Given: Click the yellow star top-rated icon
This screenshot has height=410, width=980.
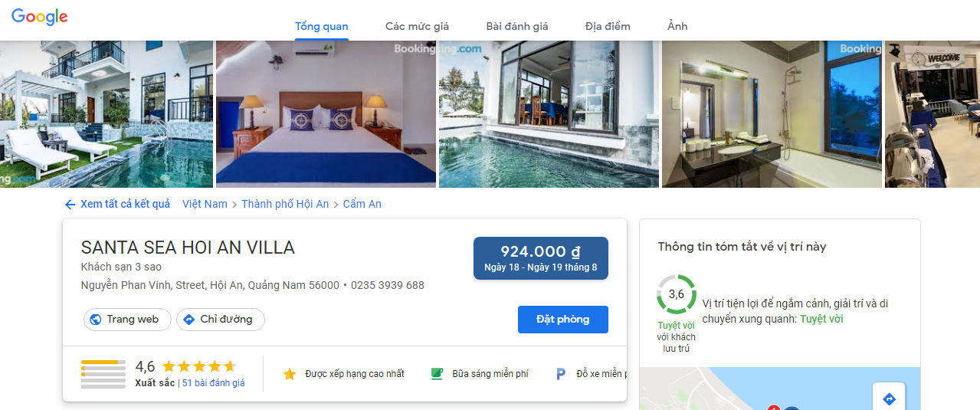Looking at the screenshot, I should pos(290,374).
